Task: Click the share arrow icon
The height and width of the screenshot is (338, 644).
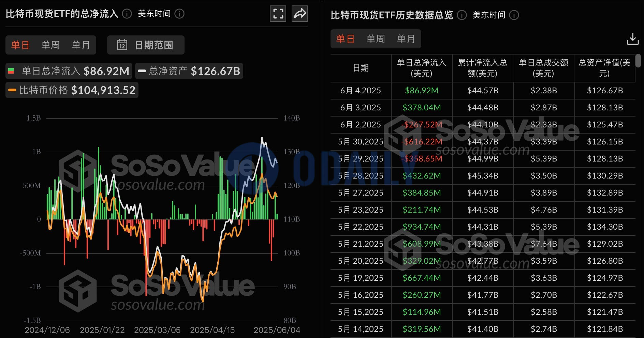Action: [x=300, y=14]
